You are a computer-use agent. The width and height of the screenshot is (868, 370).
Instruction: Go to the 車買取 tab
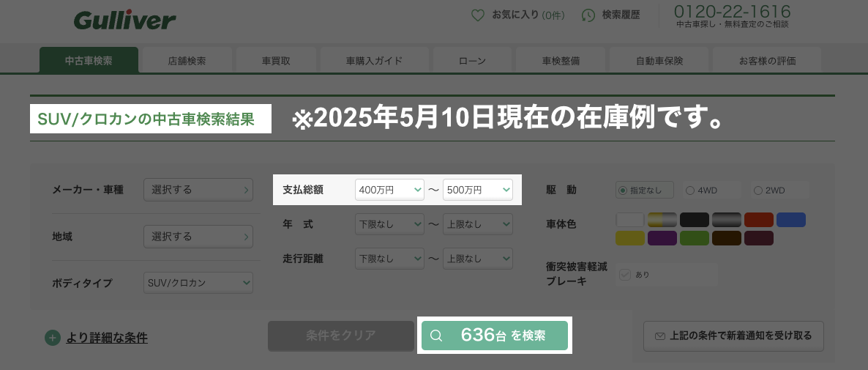(276, 60)
